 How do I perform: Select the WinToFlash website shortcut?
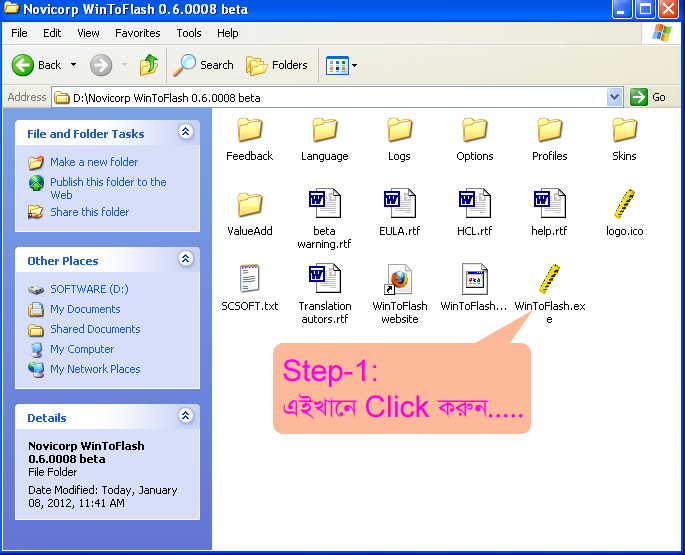pos(399,294)
